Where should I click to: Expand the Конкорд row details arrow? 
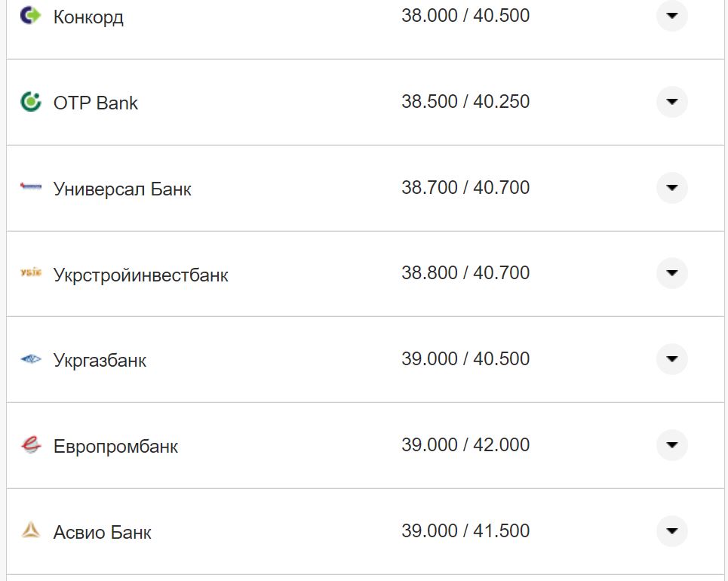[671, 16]
